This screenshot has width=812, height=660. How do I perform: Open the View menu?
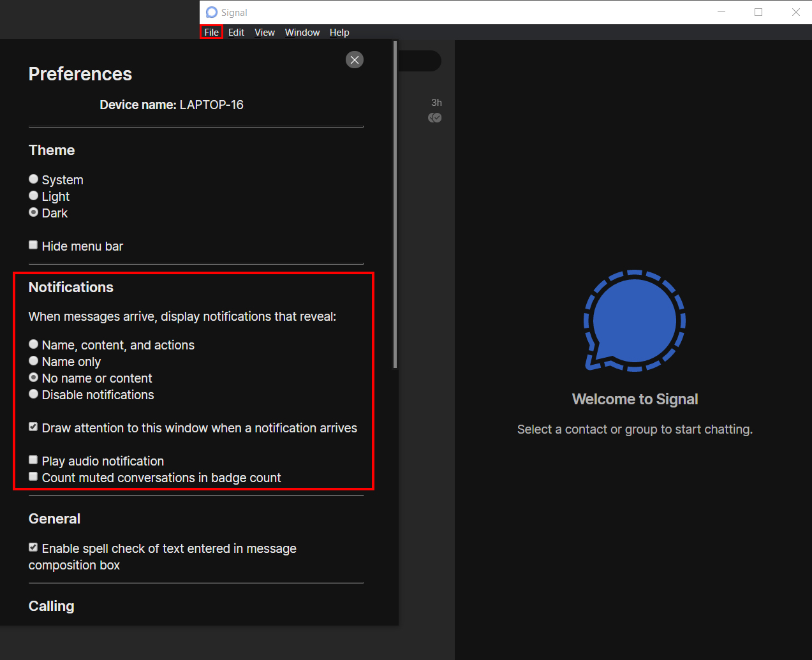click(265, 33)
